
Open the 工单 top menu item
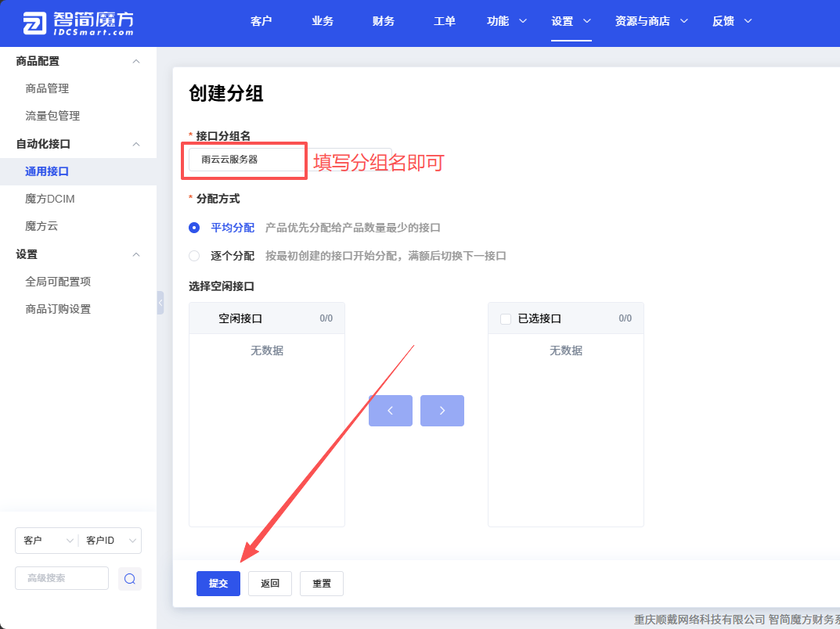click(445, 21)
